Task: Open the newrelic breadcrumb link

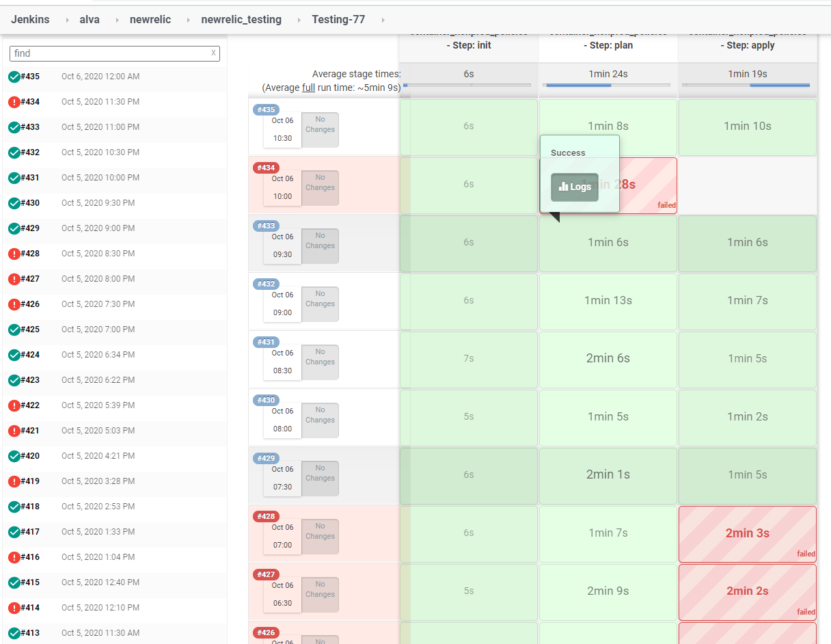Action: (150, 19)
